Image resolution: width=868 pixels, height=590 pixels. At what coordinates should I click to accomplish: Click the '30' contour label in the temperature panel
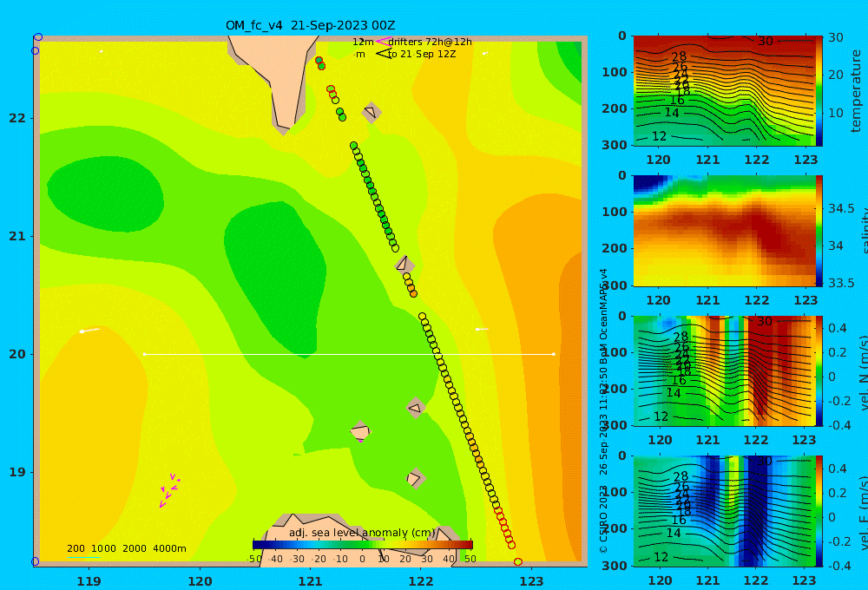point(765,41)
